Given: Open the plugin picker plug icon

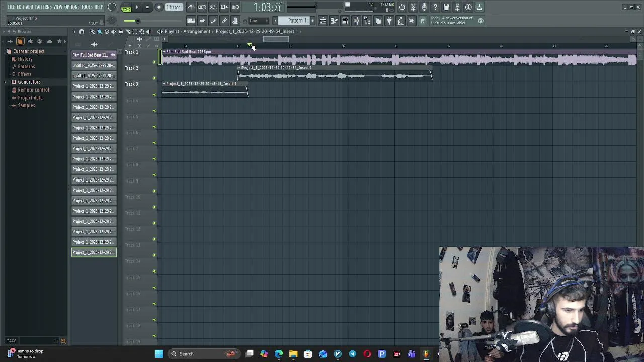Looking at the screenshot, I should click(x=389, y=21).
